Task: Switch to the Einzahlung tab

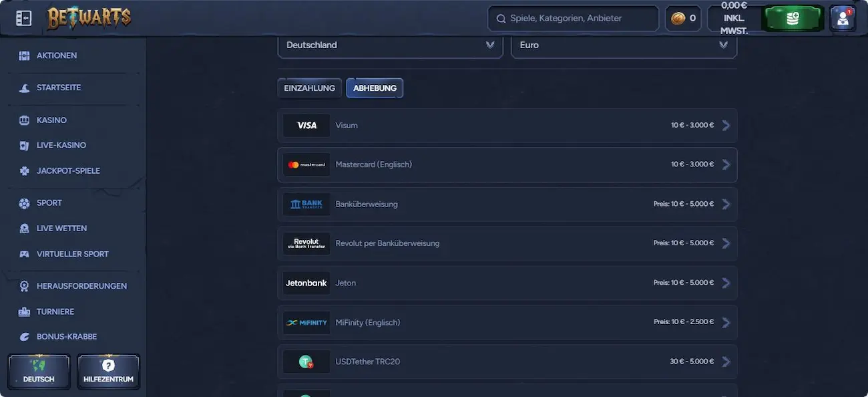Action: 310,88
